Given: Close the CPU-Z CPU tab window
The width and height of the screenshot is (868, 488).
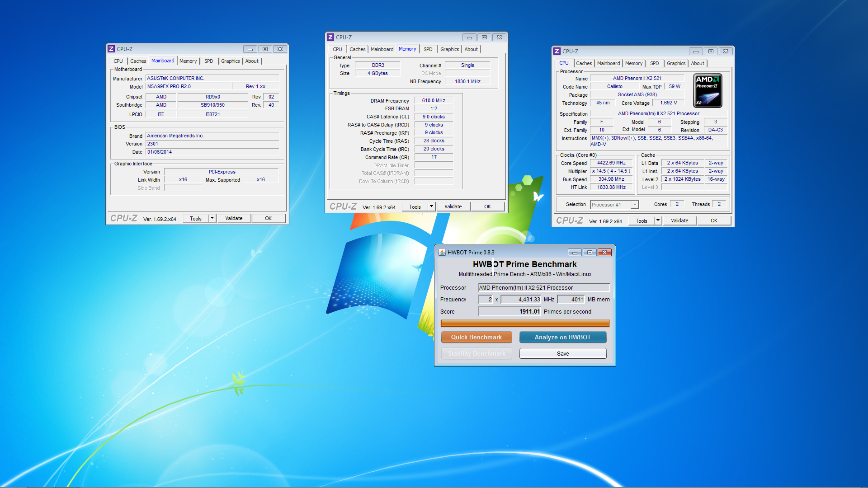Looking at the screenshot, I should coord(726,51).
